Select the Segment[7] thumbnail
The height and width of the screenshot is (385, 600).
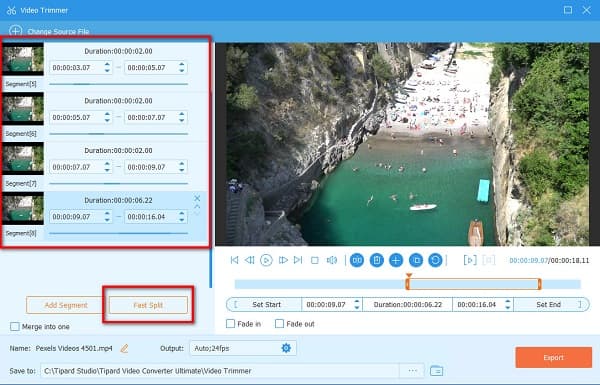23,158
